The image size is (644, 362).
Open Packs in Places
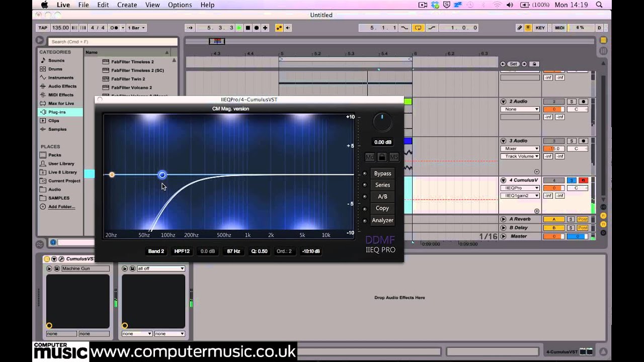pyautogui.click(x=54, y=155)
